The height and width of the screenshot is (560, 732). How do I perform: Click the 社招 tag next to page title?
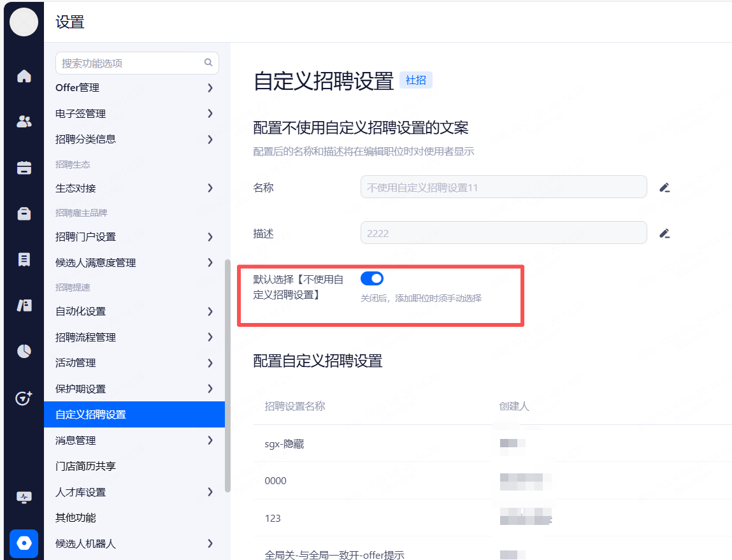point(415,80)
